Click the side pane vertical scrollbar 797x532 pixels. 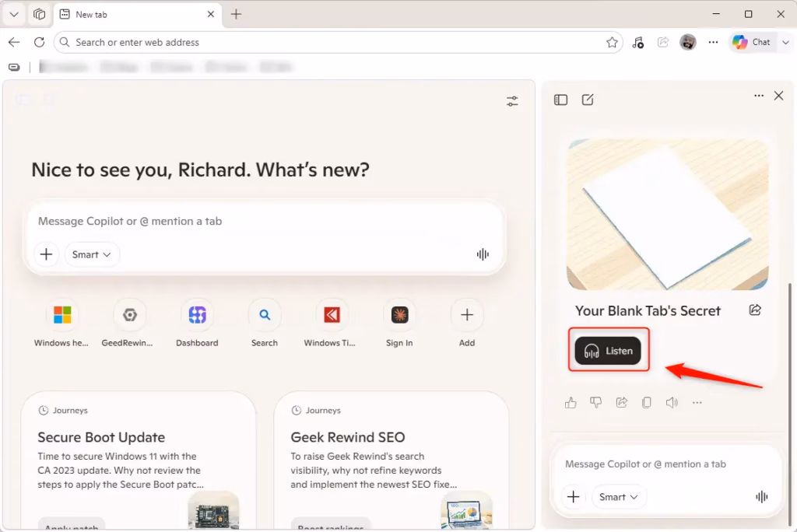click(x=789, y=404)
